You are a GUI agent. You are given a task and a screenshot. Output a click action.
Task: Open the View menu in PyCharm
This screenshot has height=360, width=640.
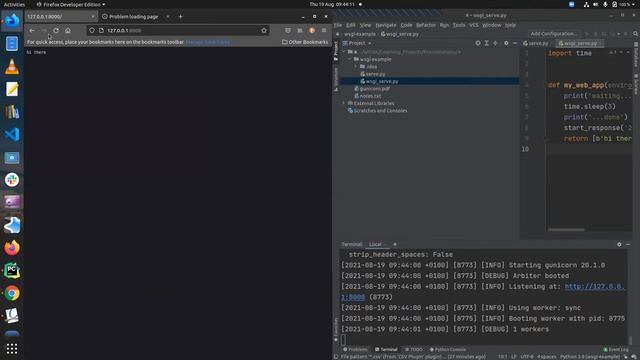(365, 25)
